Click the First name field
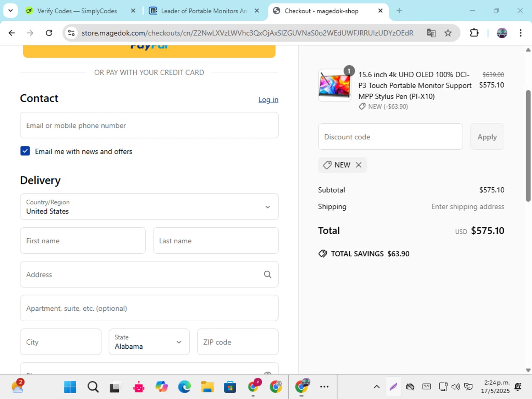 tap(83, 240)
